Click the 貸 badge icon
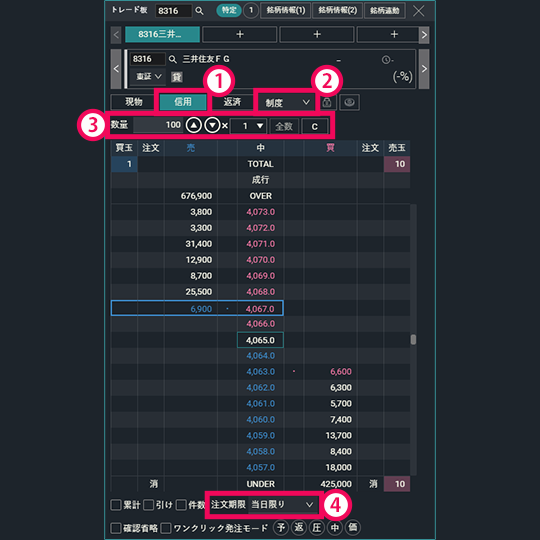Screen dimensions: 540x540 [177, 77]
